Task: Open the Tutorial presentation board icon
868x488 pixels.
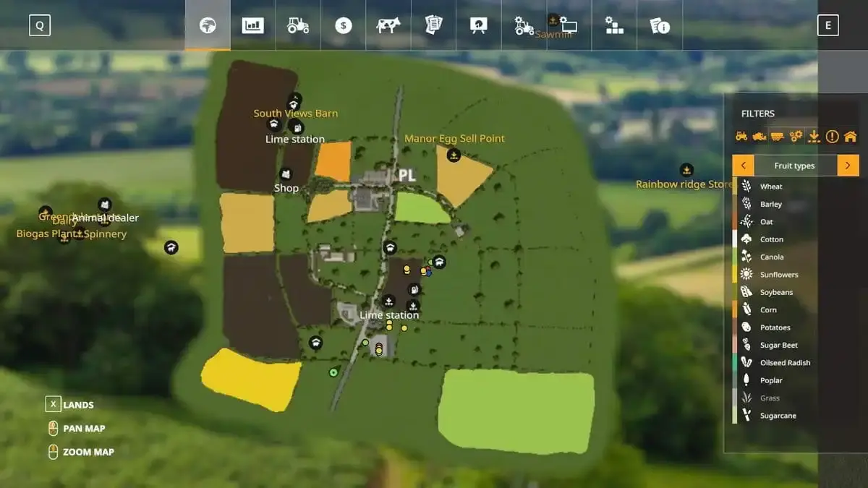Action: [479, 25]
